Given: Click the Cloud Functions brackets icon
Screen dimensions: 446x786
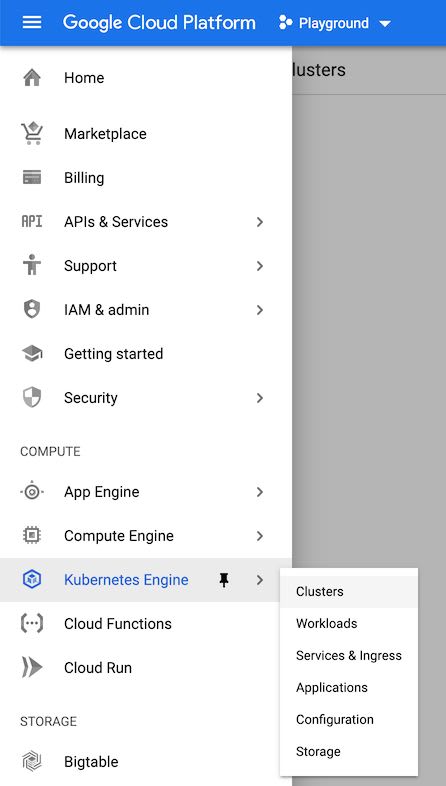Looking at the screenshot, I should point(32,624).
